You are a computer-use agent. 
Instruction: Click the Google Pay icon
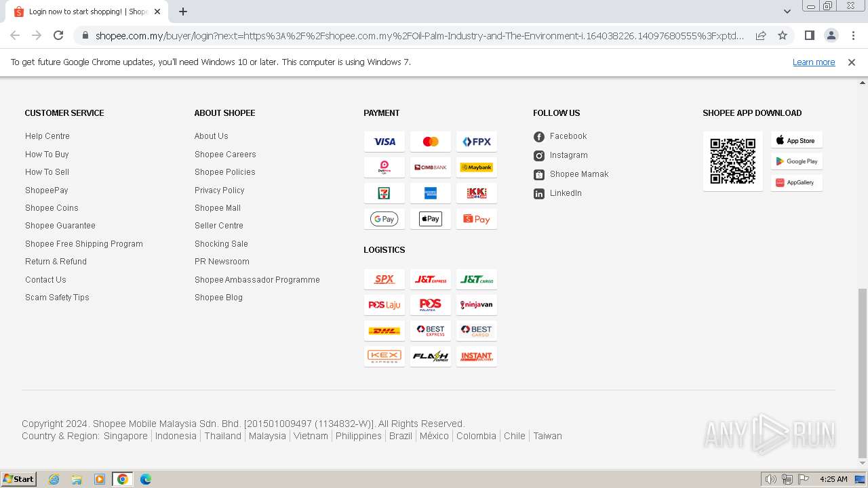384,219
